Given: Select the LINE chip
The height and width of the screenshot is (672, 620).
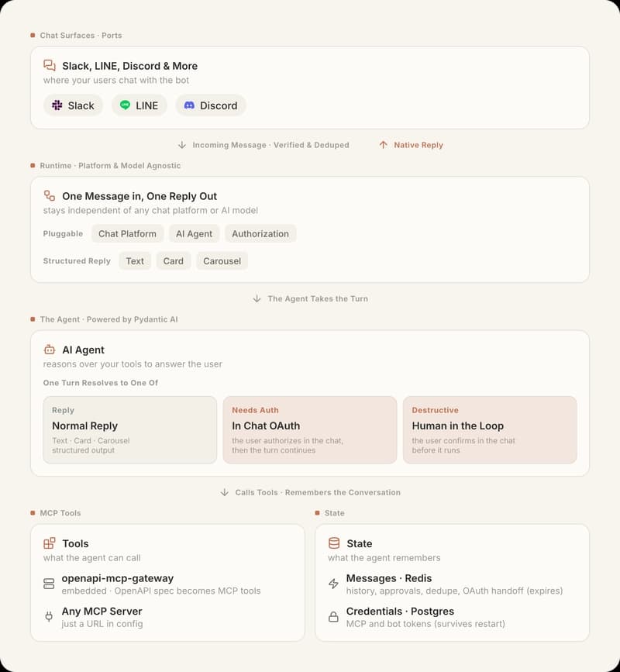Looking at the screenshot, I should click(x=139, y=105).
